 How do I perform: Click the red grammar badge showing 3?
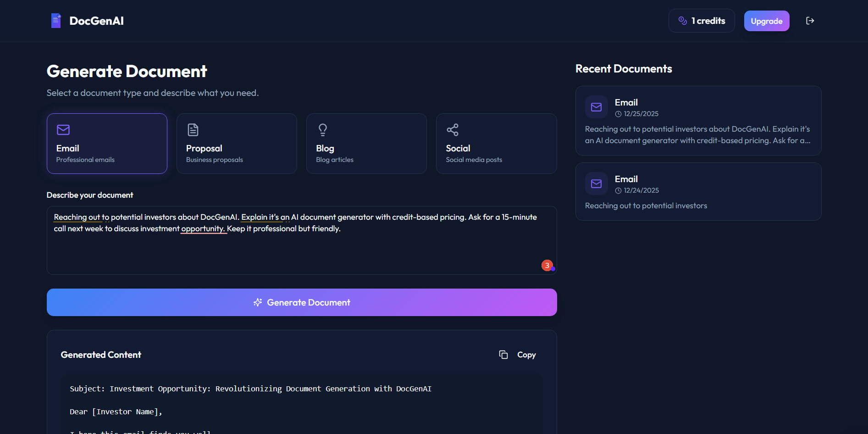547,265
